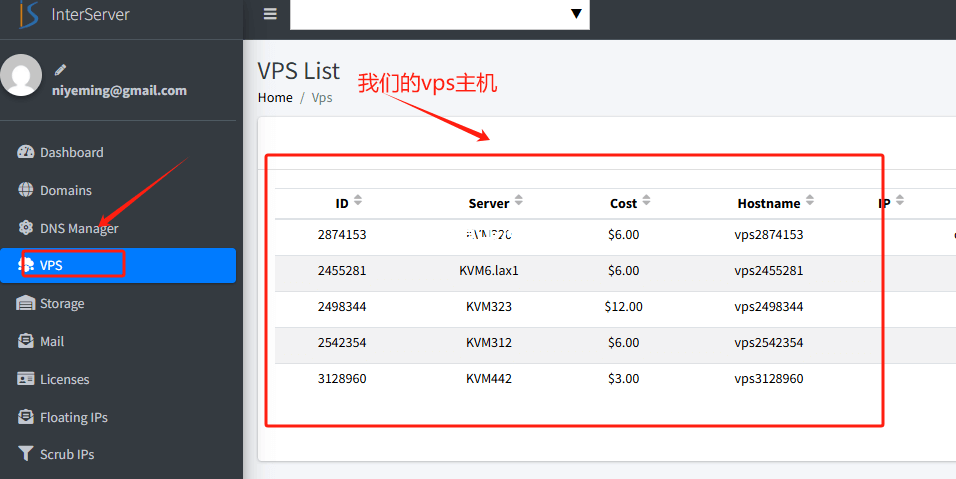Click the Domains globe icon

point(26,190)
